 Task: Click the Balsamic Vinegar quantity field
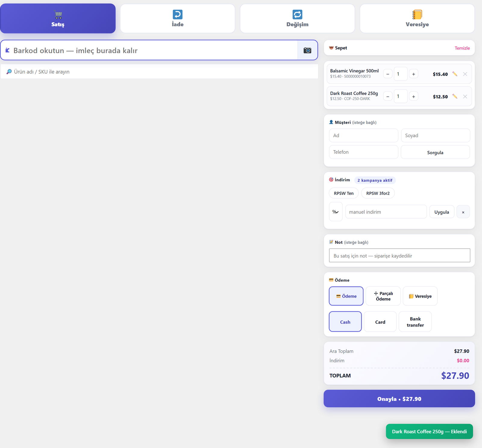(x=401, y=74)
